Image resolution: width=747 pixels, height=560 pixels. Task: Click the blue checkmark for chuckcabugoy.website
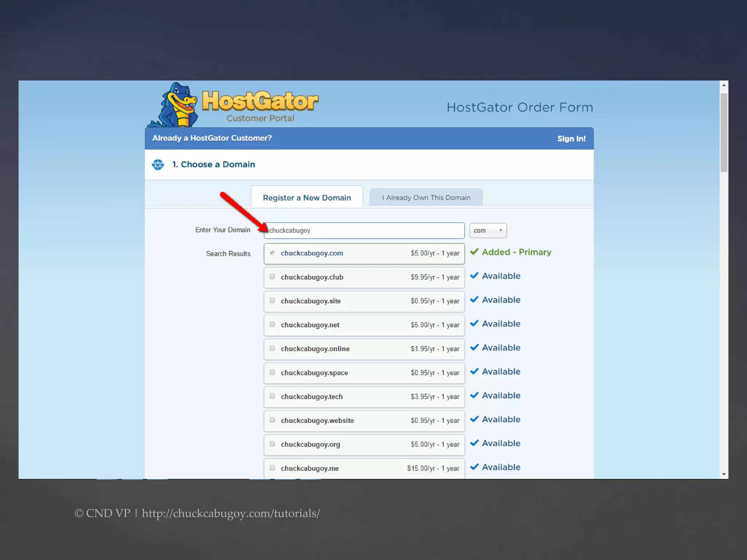(474, 419)
